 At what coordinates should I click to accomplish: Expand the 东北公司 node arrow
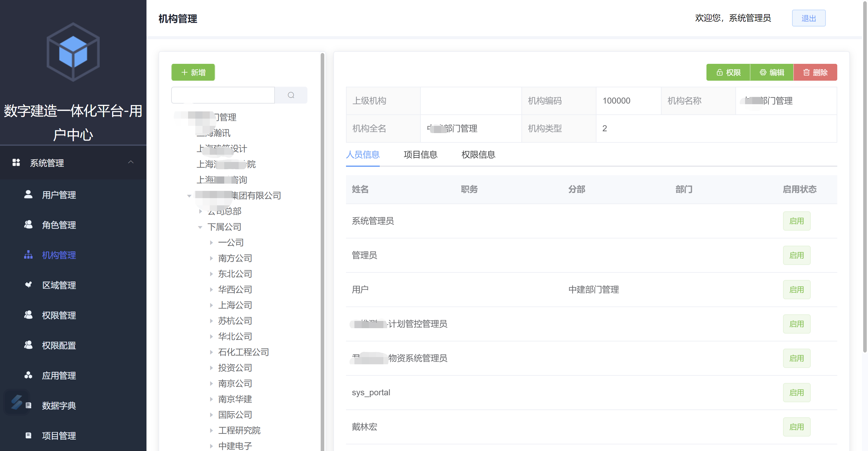211,274
